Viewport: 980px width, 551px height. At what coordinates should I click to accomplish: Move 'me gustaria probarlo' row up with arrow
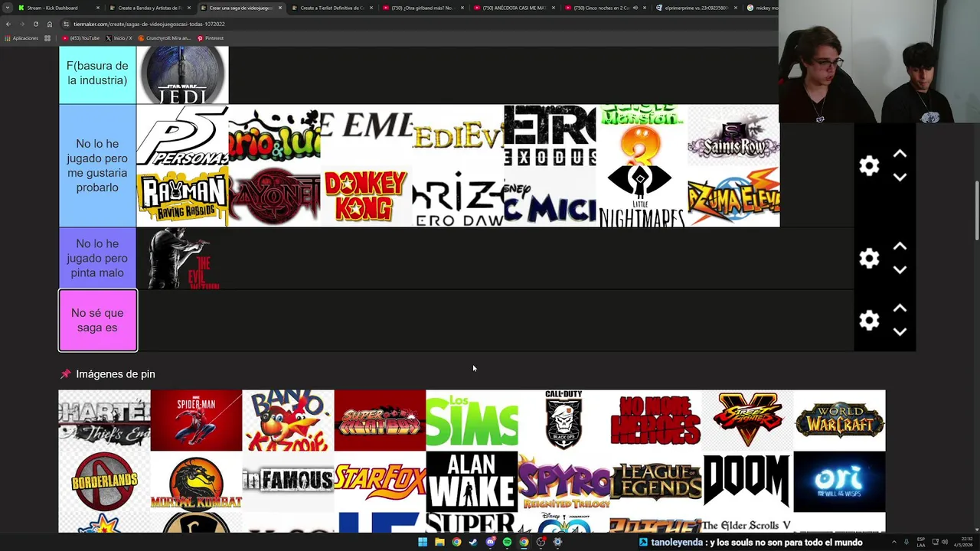click(900, 155)
